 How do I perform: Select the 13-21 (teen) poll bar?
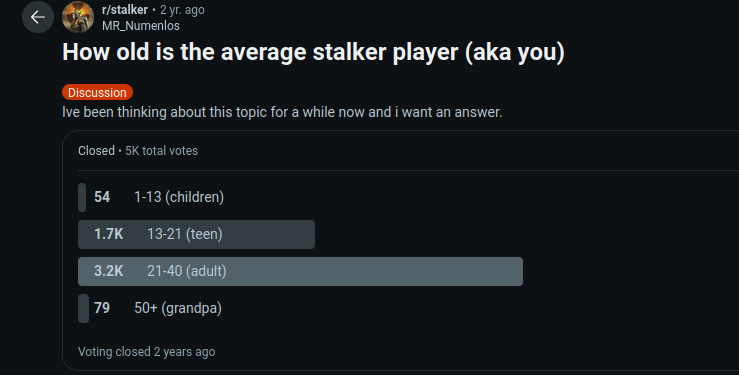click(196, 234)
